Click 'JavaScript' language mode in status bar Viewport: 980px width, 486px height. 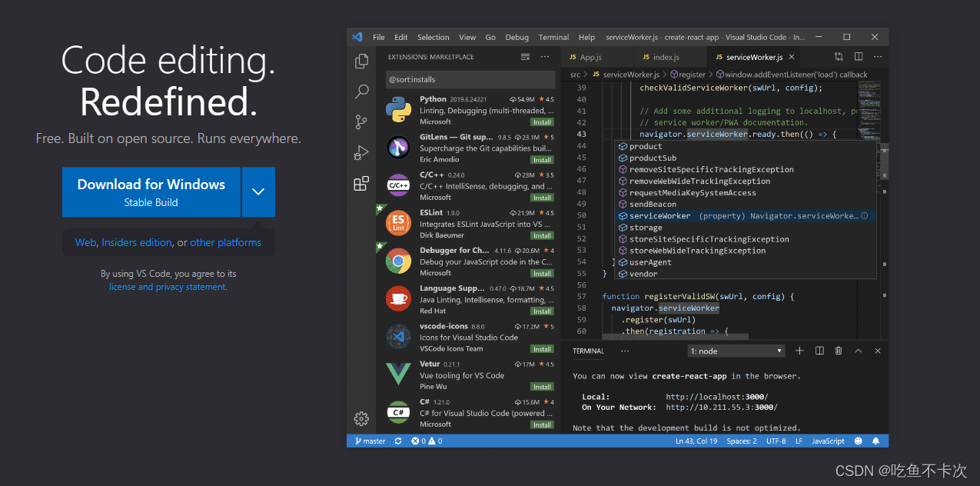829,441
